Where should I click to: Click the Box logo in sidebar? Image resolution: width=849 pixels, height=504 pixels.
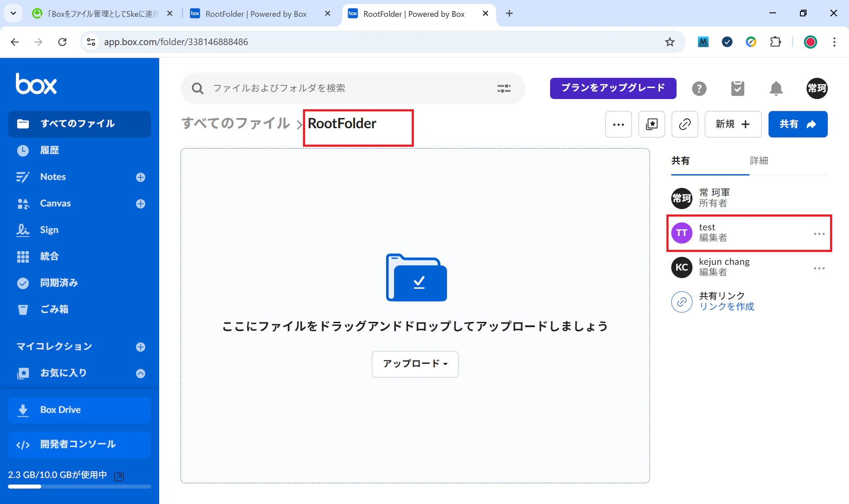36,84
